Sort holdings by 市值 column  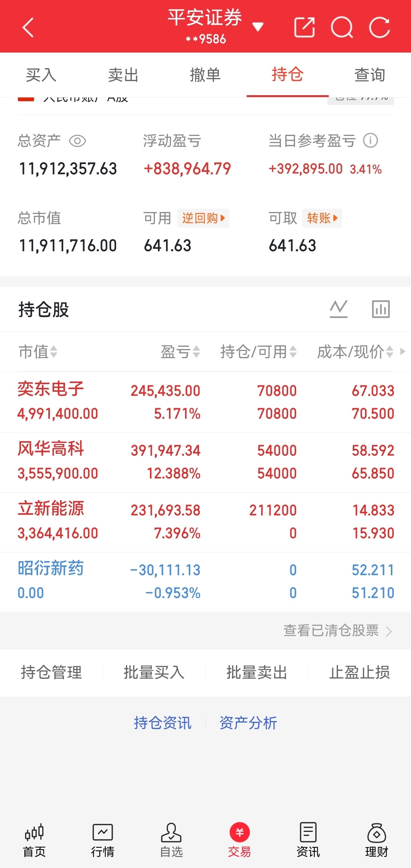tap(38, 351)
